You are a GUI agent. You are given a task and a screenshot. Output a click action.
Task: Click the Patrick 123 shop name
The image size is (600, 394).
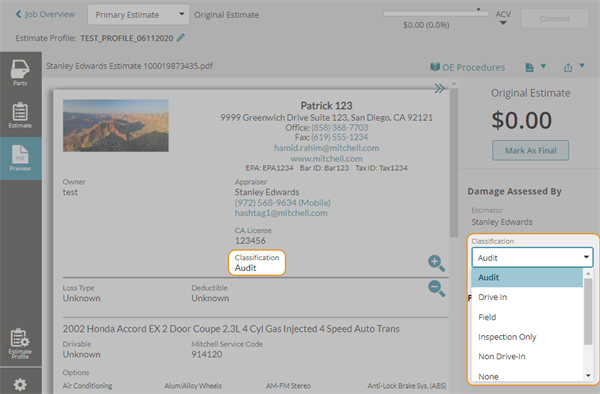click(x=326, y=105)
